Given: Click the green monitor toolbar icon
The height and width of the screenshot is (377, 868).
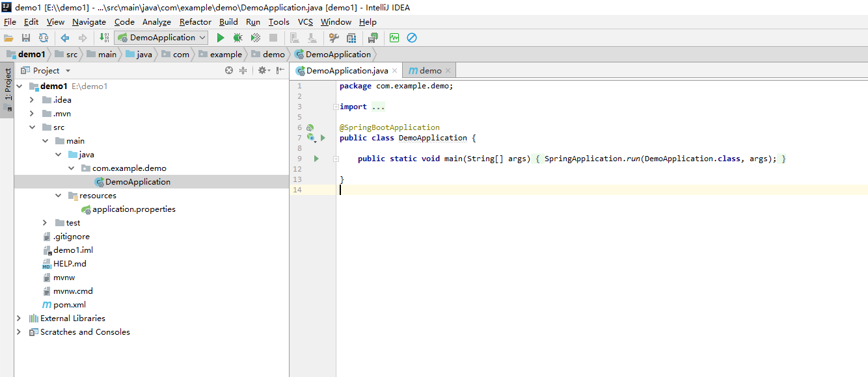Looking at the screenshot, I should [394, 38].
